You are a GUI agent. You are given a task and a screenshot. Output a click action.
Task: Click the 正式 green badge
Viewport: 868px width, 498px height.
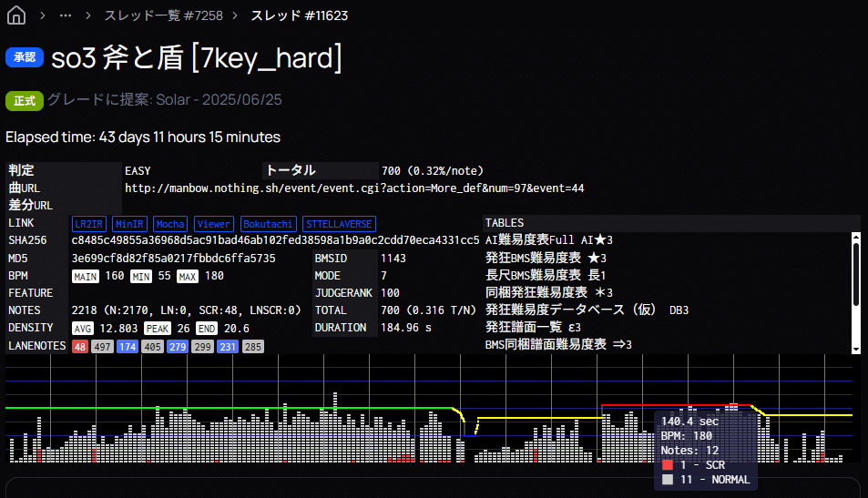click(x=25, y=101)
